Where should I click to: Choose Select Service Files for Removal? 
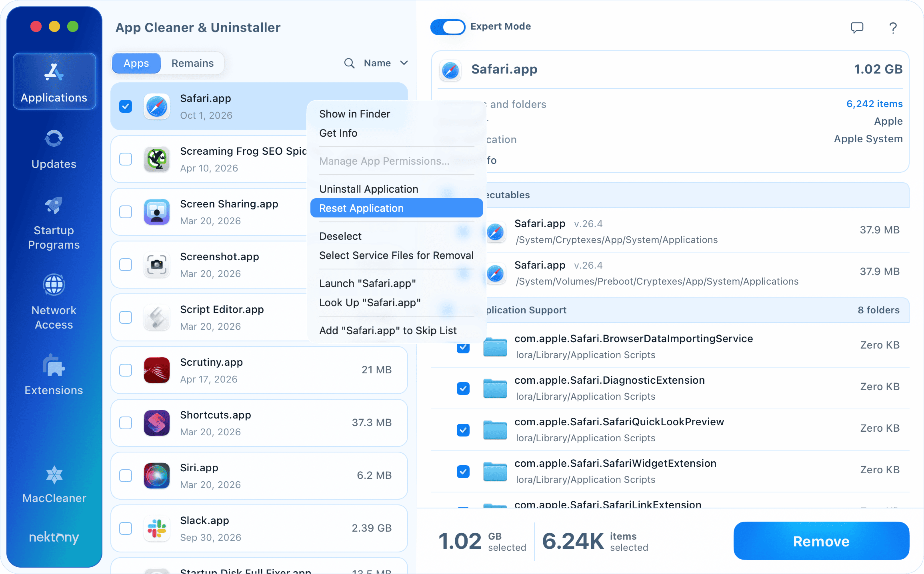(396, 255)
